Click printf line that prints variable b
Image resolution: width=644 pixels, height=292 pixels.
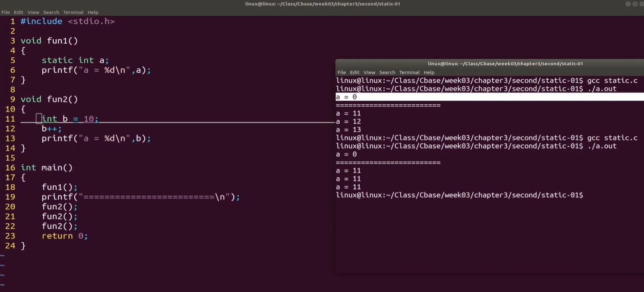(x=96, y=138)
